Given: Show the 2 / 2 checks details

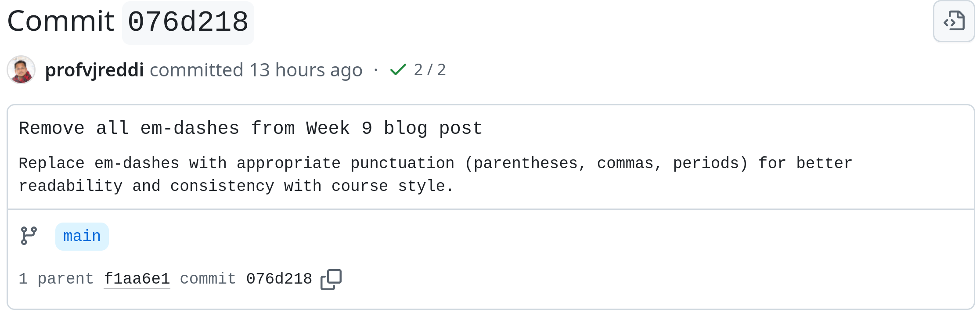Looking at the screenshot, I should click(430, 70).
